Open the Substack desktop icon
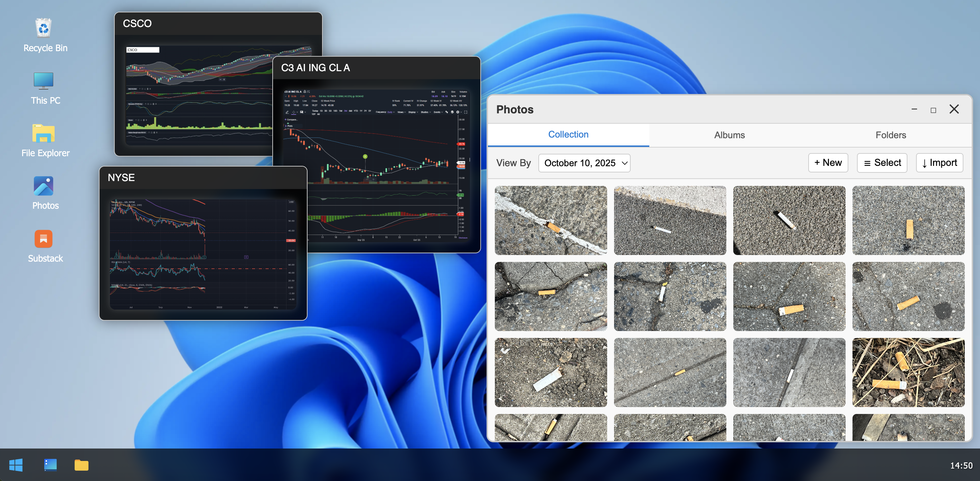This screenshot has width=980, height=481. coord(45,245)
